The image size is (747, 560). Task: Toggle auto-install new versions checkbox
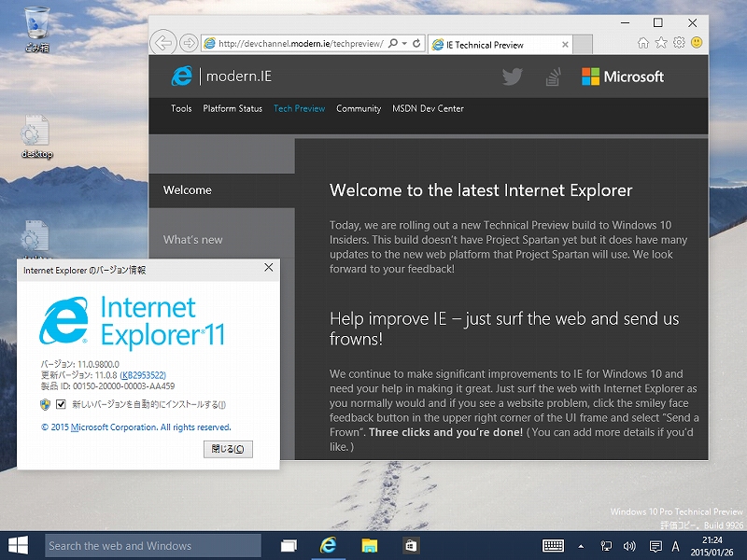(x=61, y=404)
